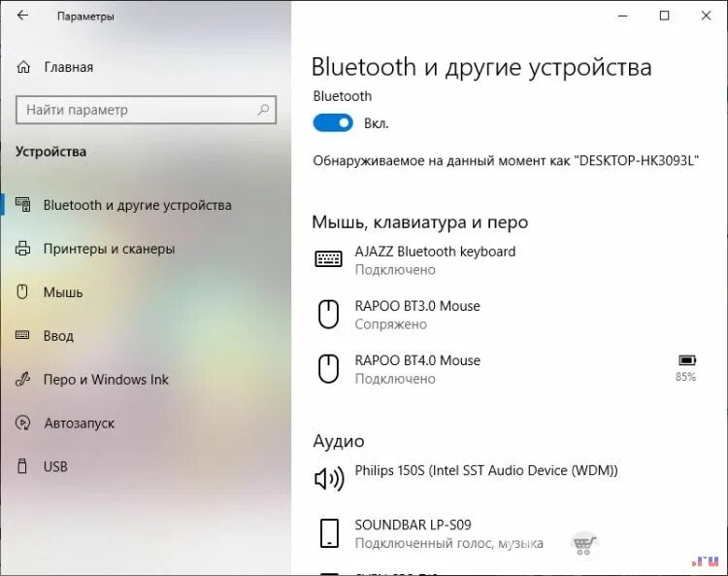Minimize the Параметры window
The height and width of the screenshot is (576, 728).
(x=623, y=16)
